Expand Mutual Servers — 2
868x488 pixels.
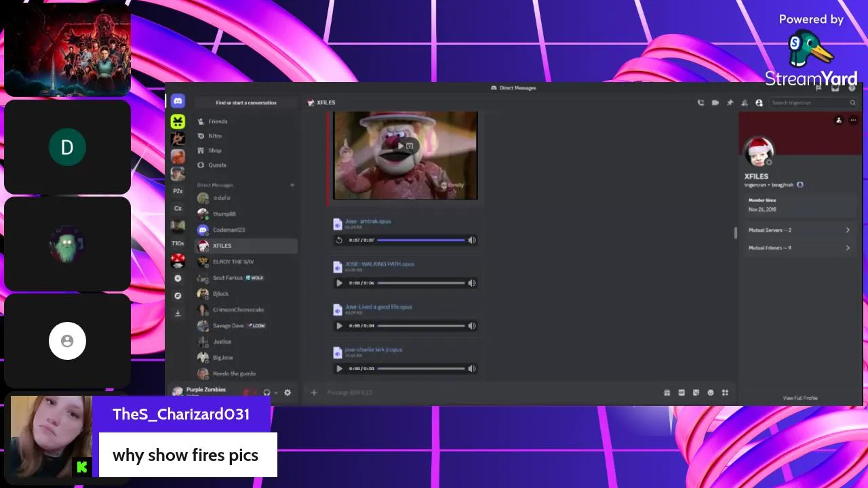coord(798,230)
